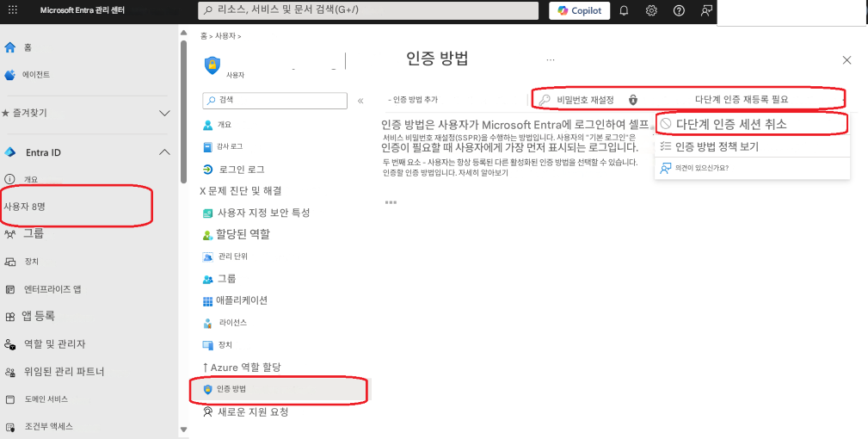The image size is (868, 439).
Task: Focus the top resource search box
Action: point(368,10)
